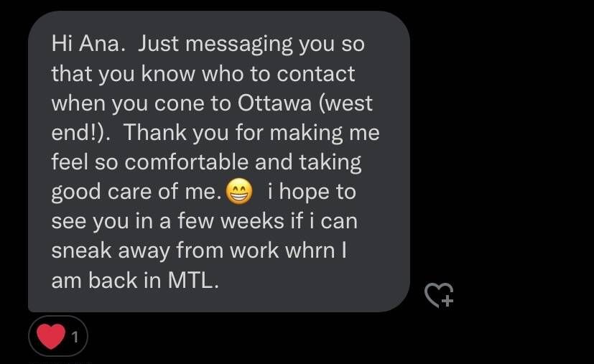The height and width of the screenshot is (364, 594).
Task: Click the reaction count number 1
Action: (75, 337)
